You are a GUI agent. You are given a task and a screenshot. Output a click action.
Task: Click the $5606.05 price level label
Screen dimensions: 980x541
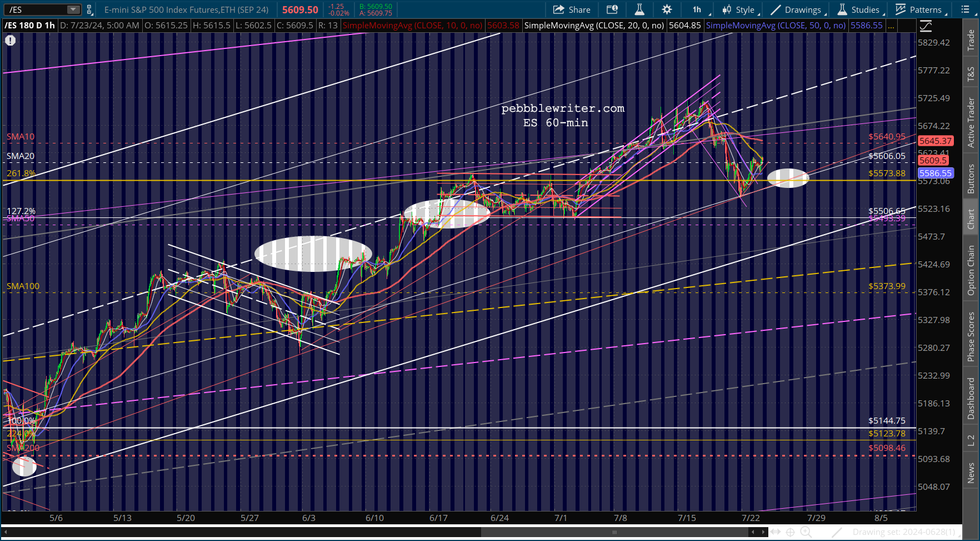(x=887, y=156)
